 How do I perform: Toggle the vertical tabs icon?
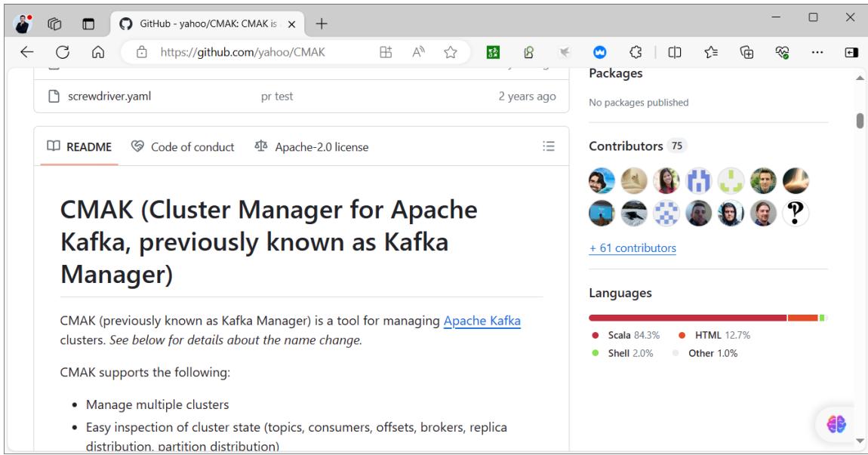pyautogui.click(x=88, y=24)
